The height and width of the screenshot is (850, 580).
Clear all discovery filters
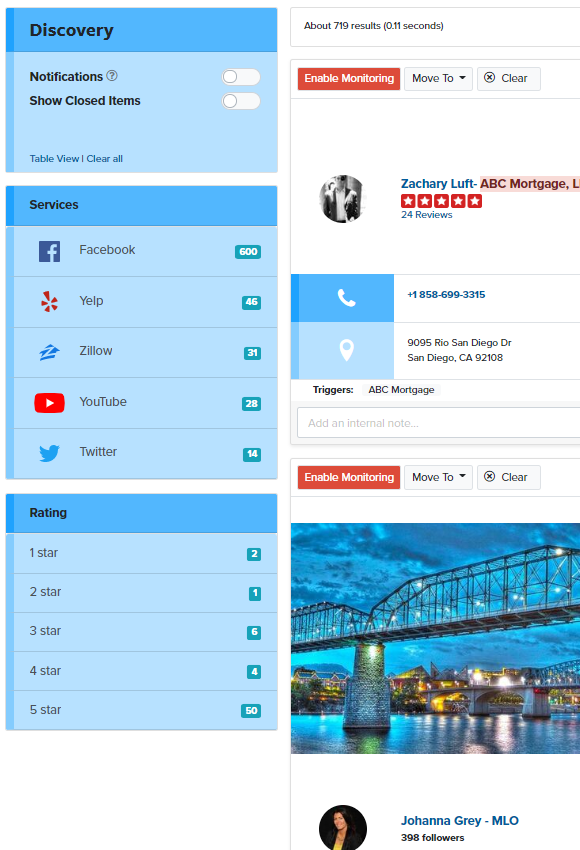[x=105, y=159]
